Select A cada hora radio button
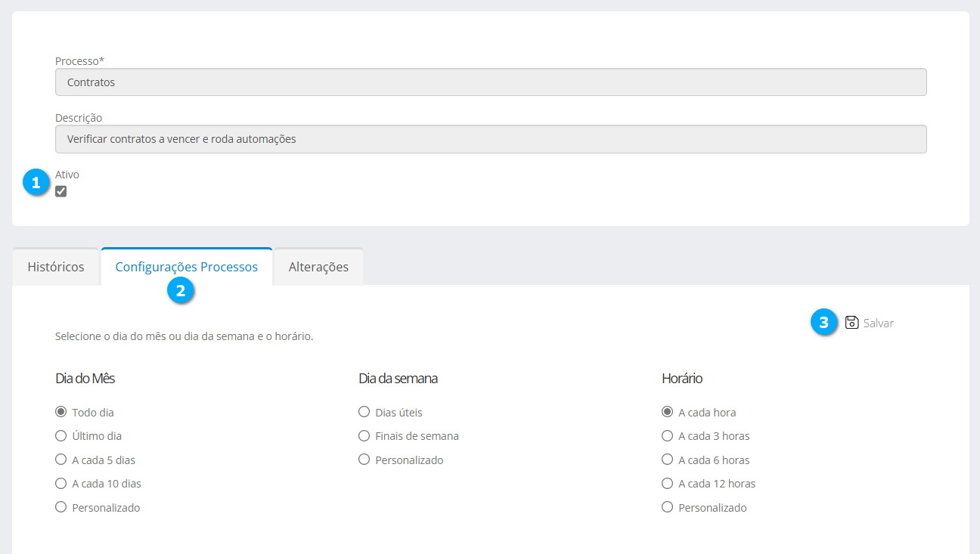This screenshot has height=554, width=980. [667, 412]
